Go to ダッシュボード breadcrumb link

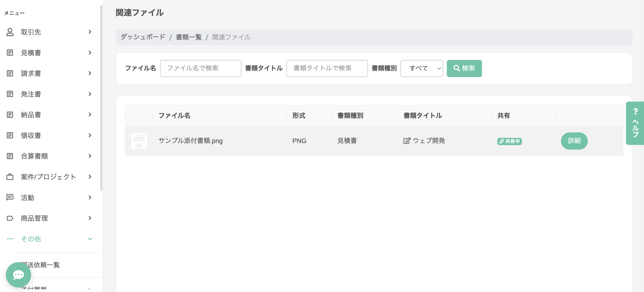(143, 37)
